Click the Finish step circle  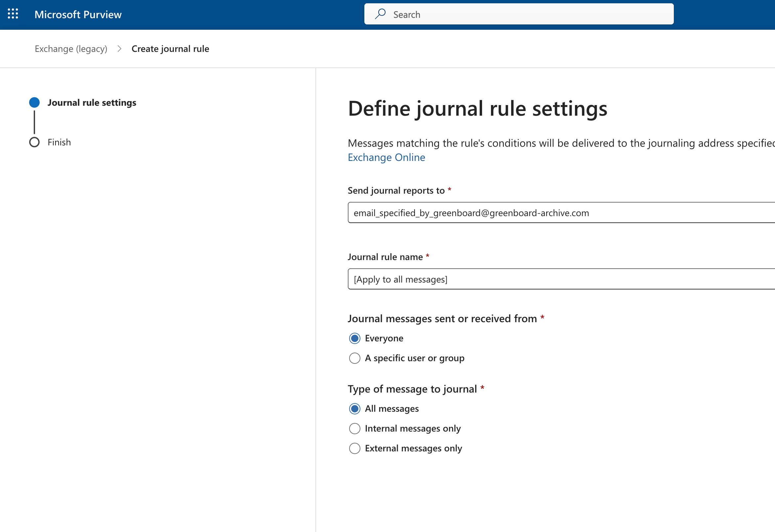pyautogui.click(x=34, y=142)
